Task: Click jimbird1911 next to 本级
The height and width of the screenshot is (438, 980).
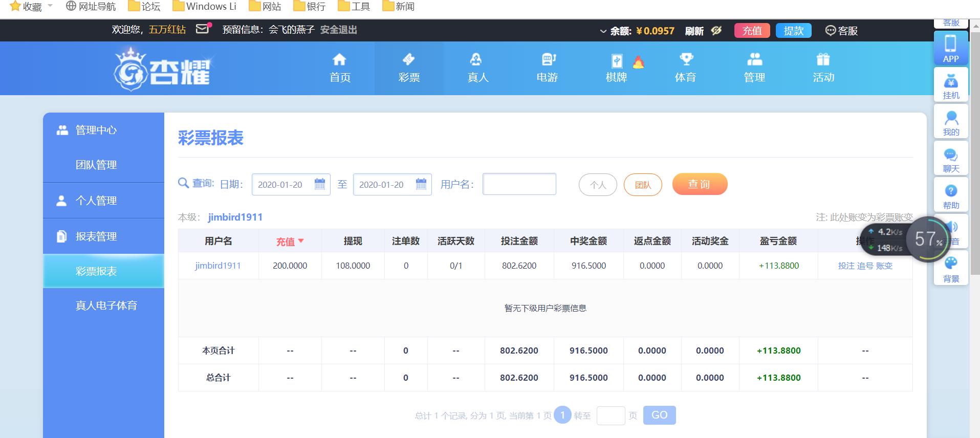Action: 235,217
